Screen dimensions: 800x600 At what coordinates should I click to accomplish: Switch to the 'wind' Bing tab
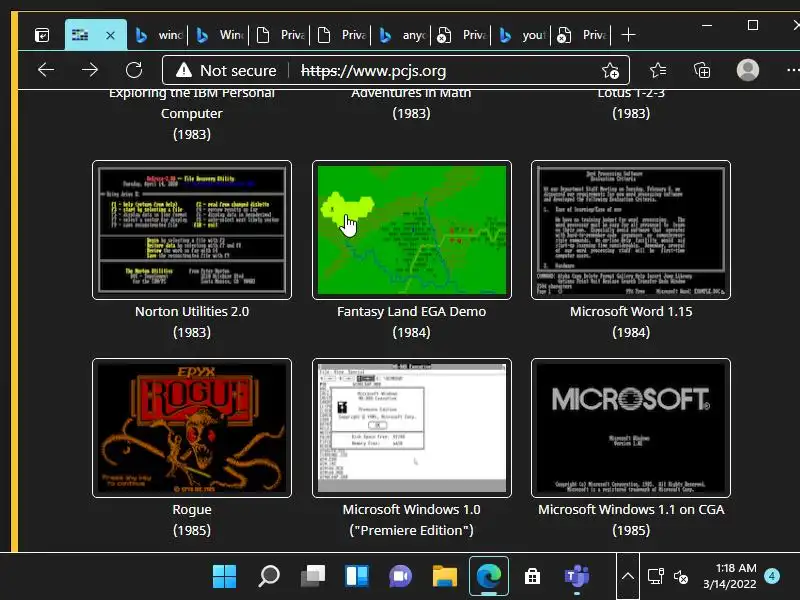158,35
